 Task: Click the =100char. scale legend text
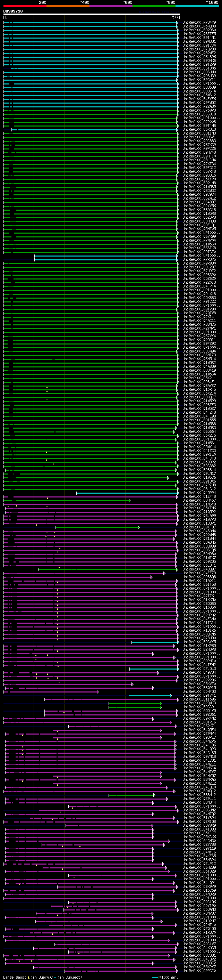point(169,977)
